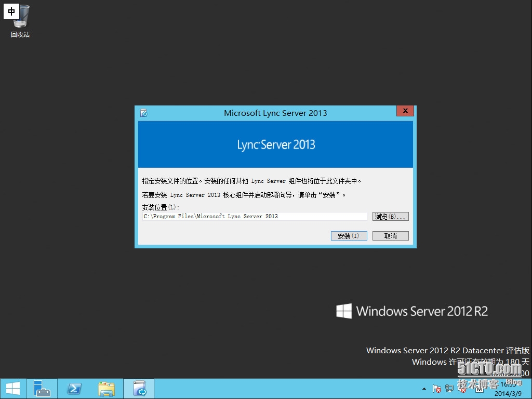Click the Microsoft Lync Server 2013 title text
532x399 pixels.
[x=275, y=113]
